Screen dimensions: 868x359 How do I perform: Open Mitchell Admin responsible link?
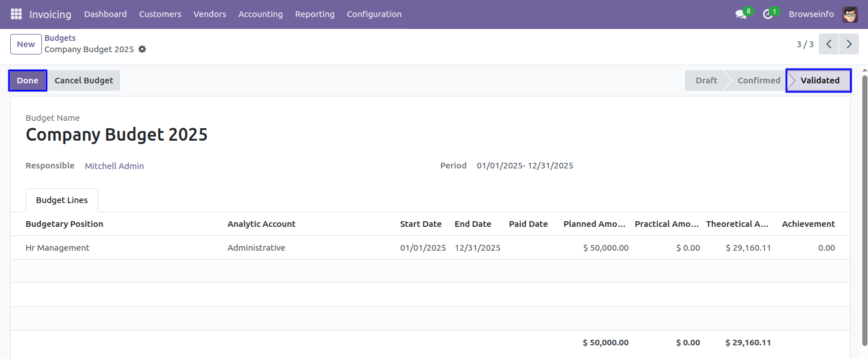[x=114, y=166]
